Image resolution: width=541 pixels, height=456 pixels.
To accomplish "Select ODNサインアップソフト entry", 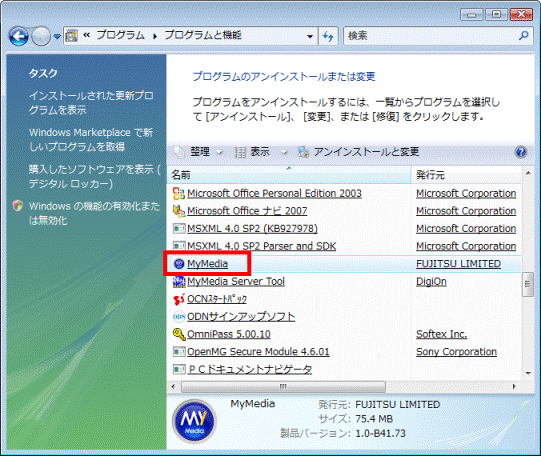I will pos(241,317).
